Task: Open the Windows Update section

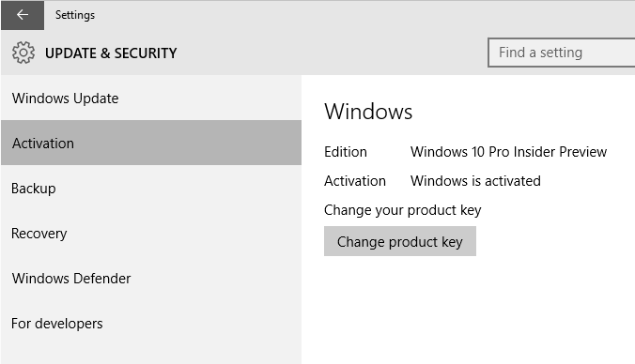Action: [151, 98]
